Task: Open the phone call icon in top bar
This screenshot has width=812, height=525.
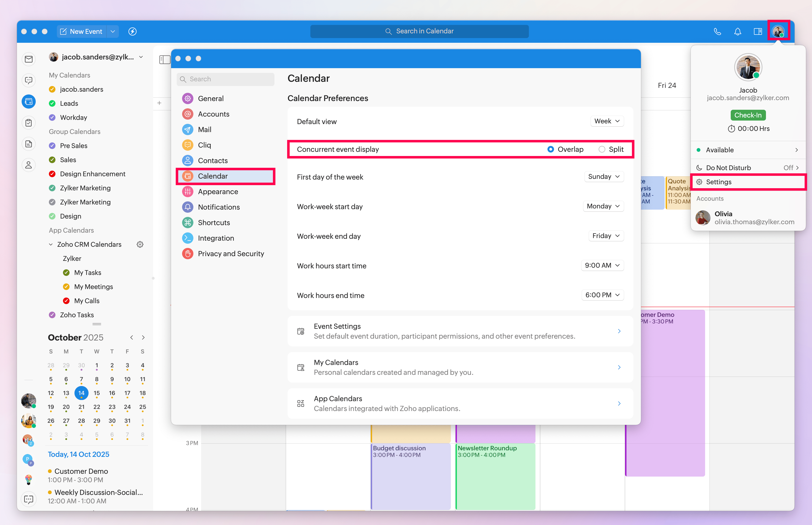Action: pyautogui.click(x=717, y=31)
